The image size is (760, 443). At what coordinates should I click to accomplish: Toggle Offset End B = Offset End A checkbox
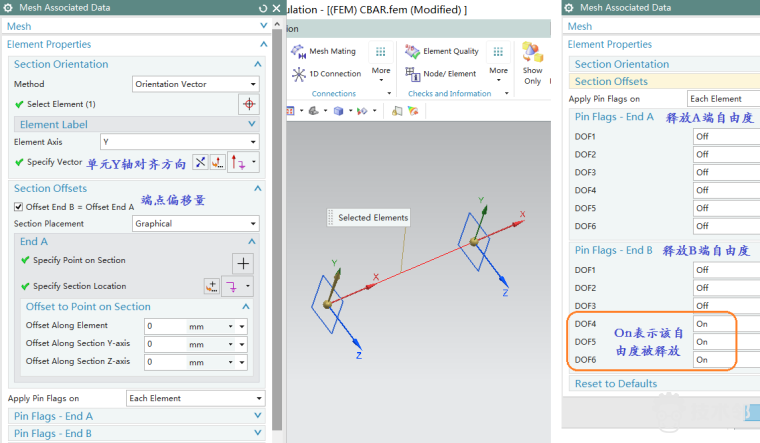pyautogui.click(x=19, y=206)
